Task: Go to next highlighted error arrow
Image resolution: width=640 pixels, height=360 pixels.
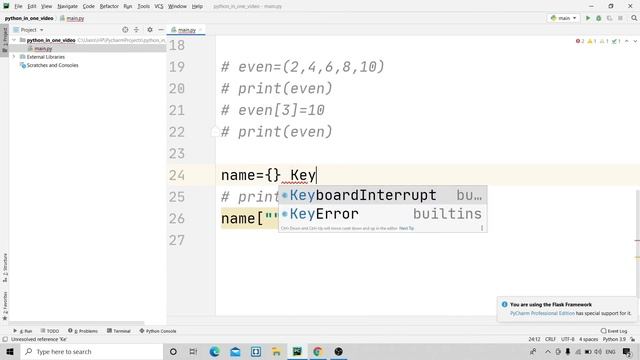Action: 635,41
